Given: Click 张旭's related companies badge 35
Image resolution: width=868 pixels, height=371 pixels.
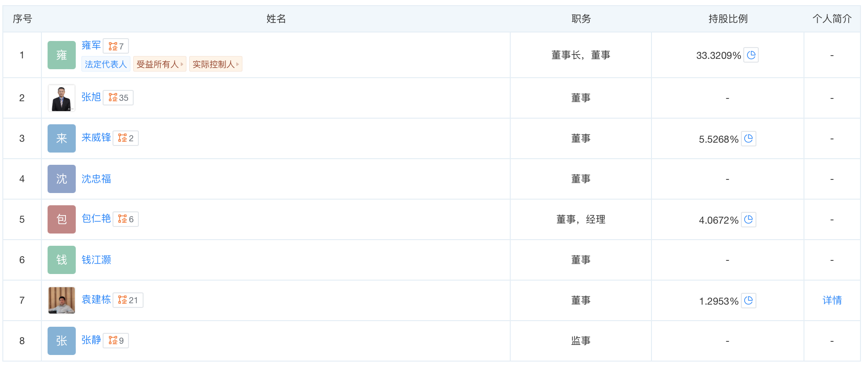Looking at the screenshot, I should [x=118, y=98].
